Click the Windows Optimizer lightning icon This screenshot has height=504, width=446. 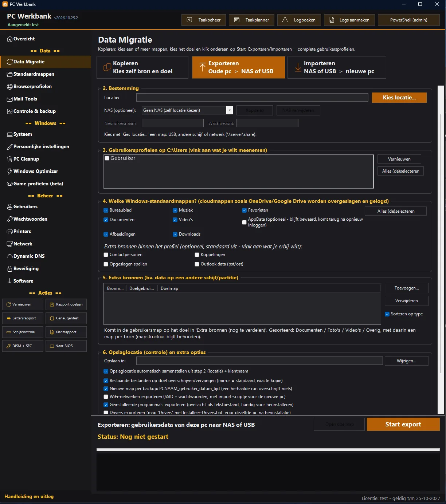pos(10,172)
